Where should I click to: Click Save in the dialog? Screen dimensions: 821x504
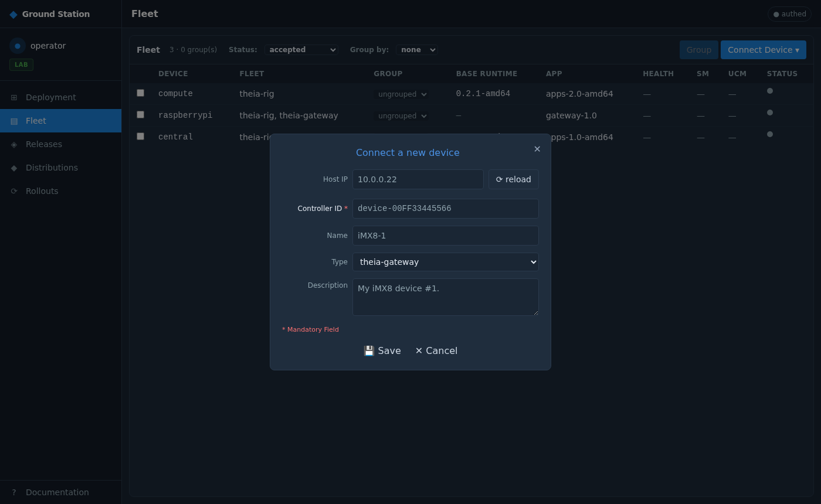click(x=382, y=351)
